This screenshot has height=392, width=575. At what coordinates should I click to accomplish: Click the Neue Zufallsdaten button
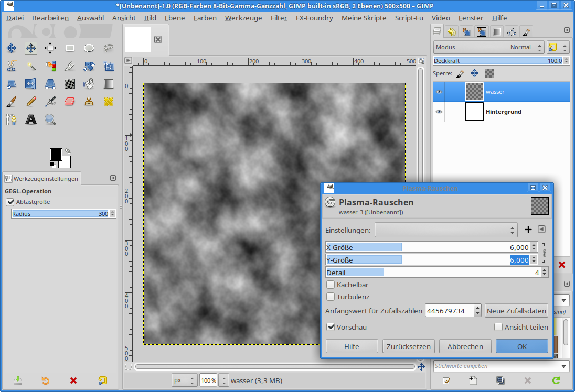[516, 311]
